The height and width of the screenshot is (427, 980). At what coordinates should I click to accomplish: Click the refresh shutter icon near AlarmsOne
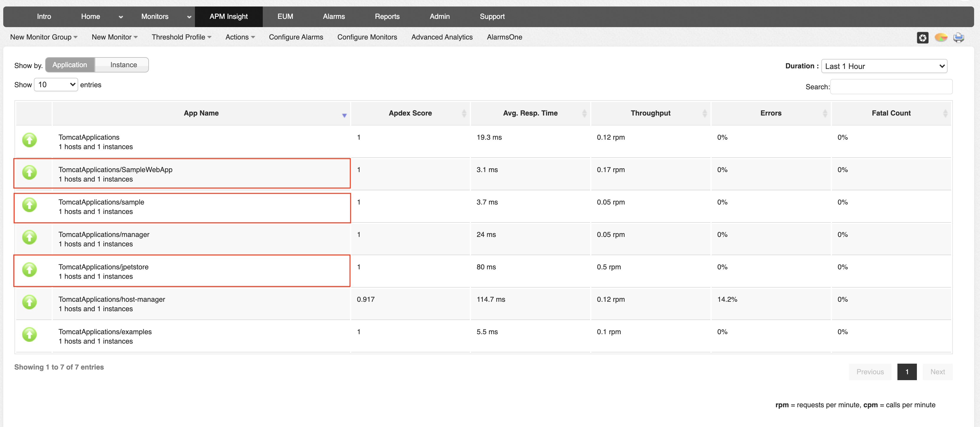pos(922,37)
